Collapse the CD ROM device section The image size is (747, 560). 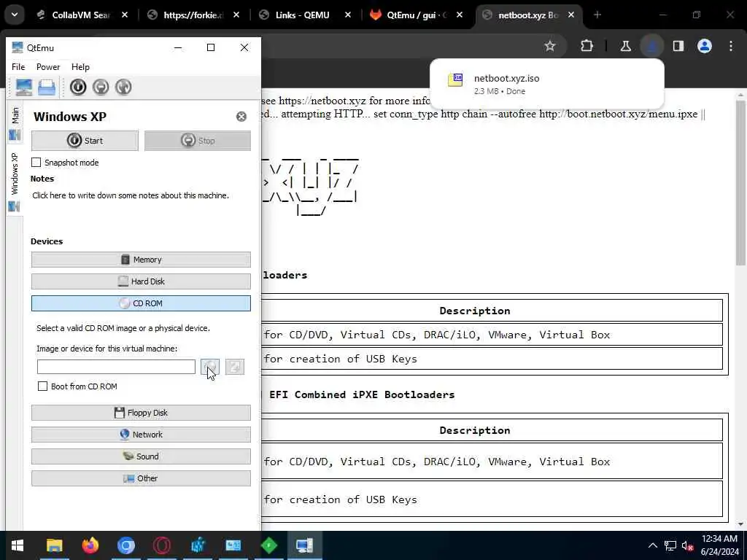click(x=141, y=303)
